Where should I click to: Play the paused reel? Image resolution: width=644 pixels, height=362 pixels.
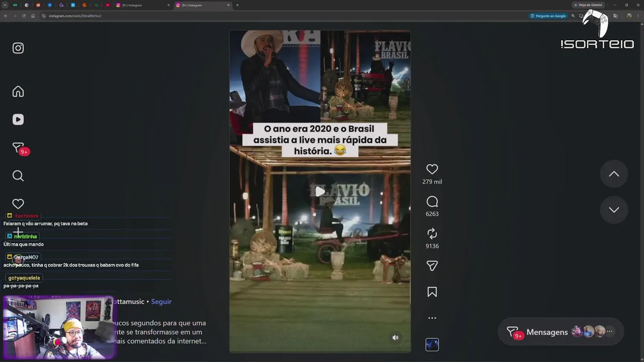320,192
